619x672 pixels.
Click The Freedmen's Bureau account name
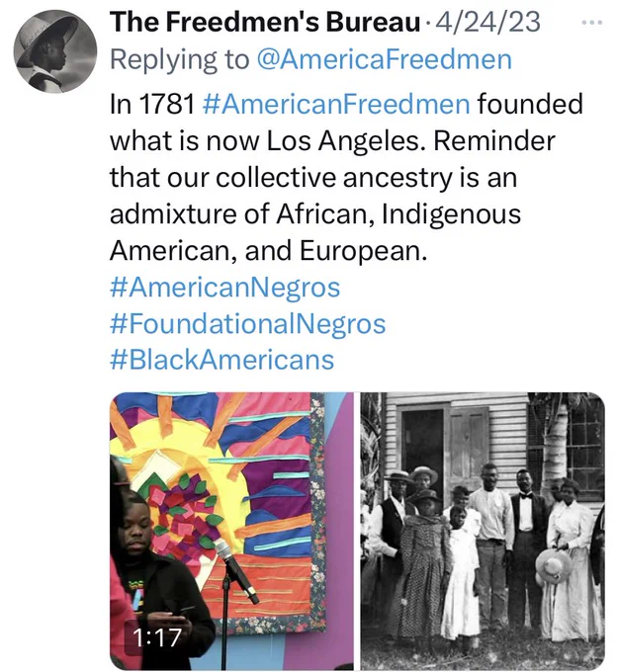coord(264,22)
